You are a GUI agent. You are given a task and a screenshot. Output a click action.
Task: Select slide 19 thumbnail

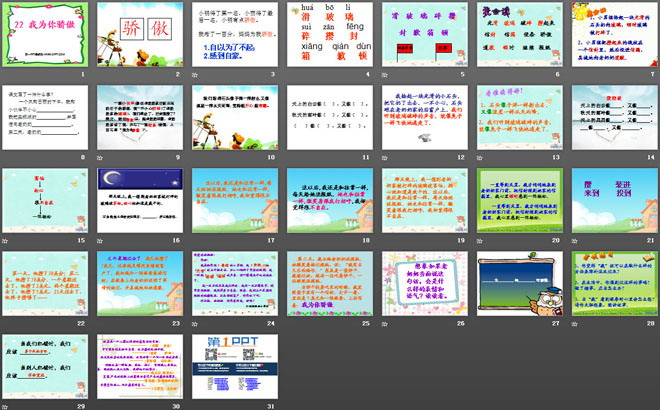pos(425,200)
